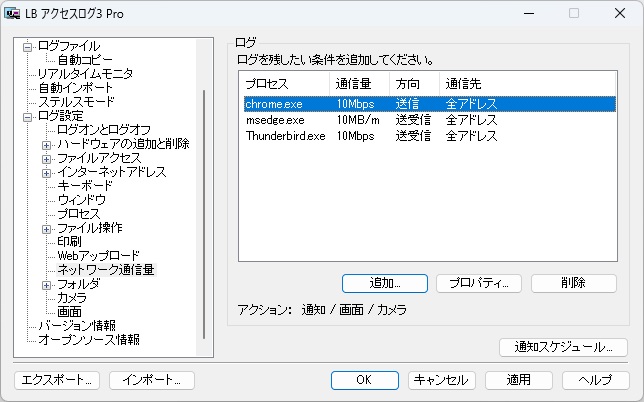The width and height of the screenshot is (644, 402).
Task: Click the LB アクセスログ3 Pro title bar icon
Action: click(12, 13)
